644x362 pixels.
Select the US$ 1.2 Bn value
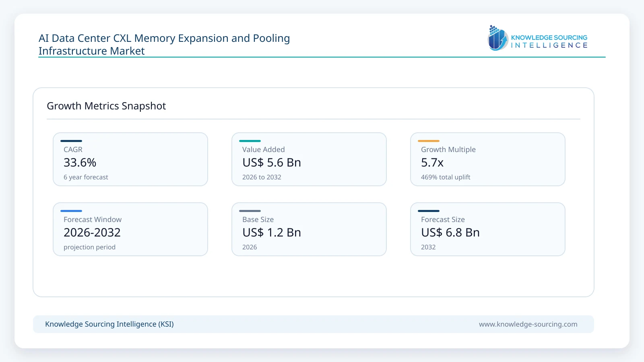point(272,232)
